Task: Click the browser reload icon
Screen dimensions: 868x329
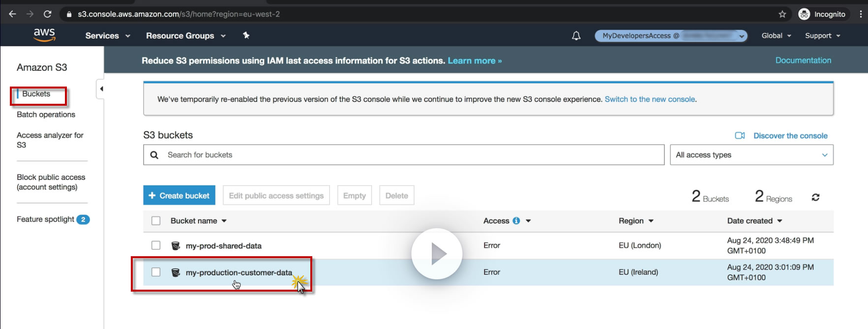Action: click(x=47, y=14)
